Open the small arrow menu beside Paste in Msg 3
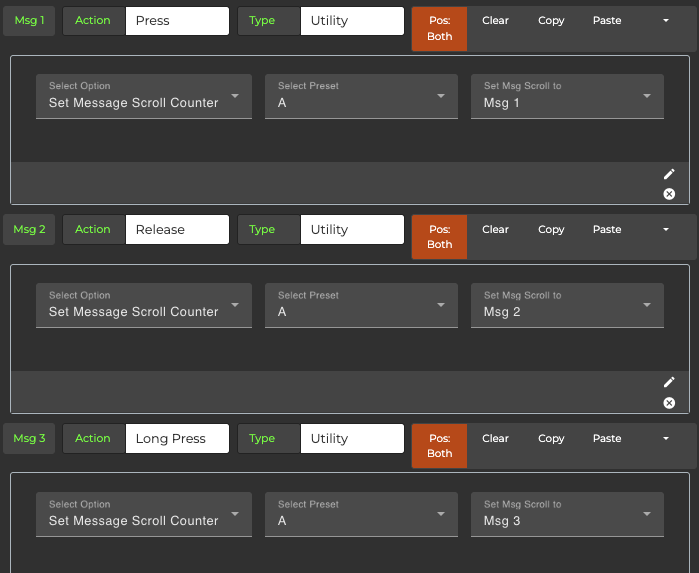Viewport: 699px width, 573px height. 666,438
